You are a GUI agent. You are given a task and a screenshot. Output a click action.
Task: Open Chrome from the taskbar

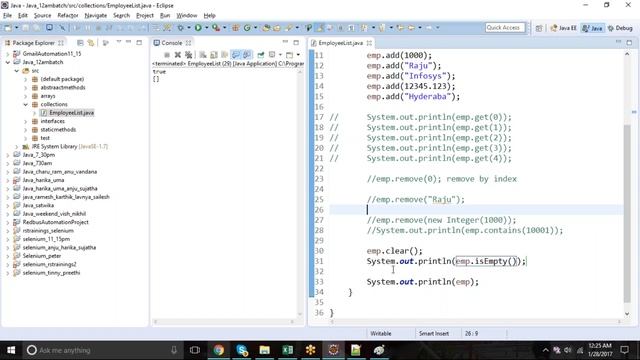[218, 350]
